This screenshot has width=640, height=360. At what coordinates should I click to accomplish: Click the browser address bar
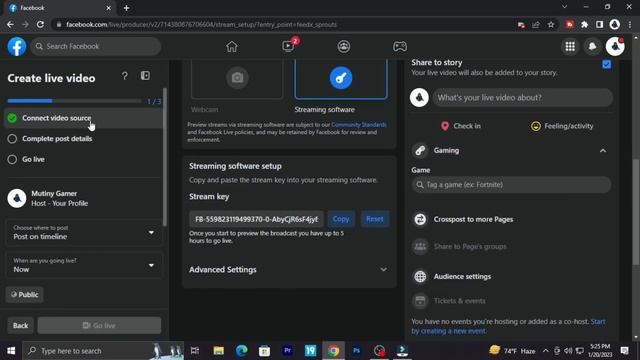pos(282,25)
